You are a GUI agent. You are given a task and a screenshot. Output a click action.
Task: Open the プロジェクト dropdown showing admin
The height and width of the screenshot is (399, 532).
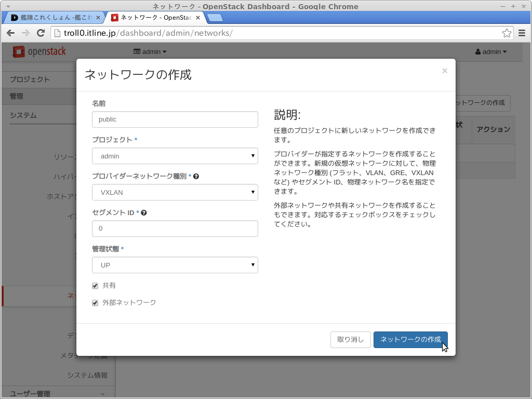coord(175,156)
